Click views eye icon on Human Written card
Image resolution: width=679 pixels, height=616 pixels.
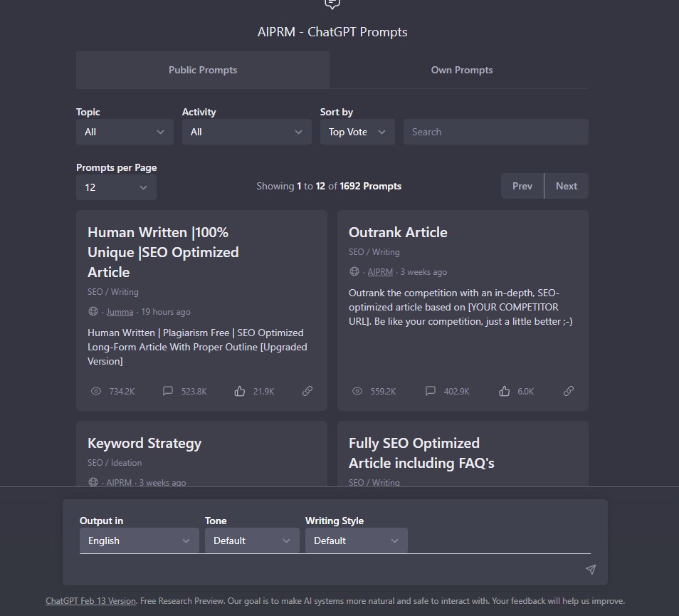point(96,391)
